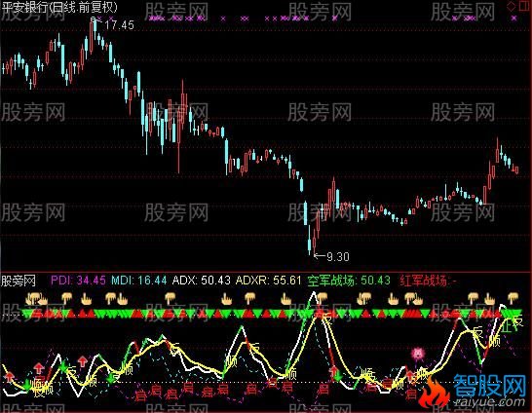Click the 红军战场 label
This screenshot has width=532, height=413.
coord(428,281)
